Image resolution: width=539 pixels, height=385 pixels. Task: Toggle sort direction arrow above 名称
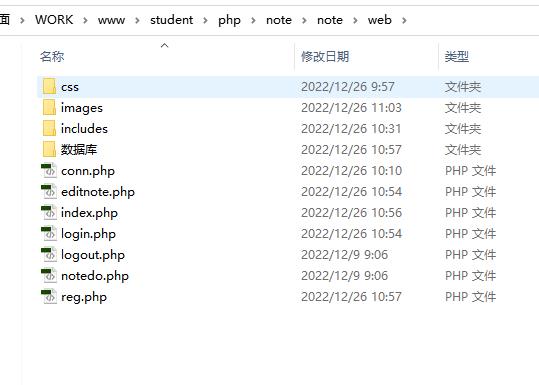[x=165, y=45]
